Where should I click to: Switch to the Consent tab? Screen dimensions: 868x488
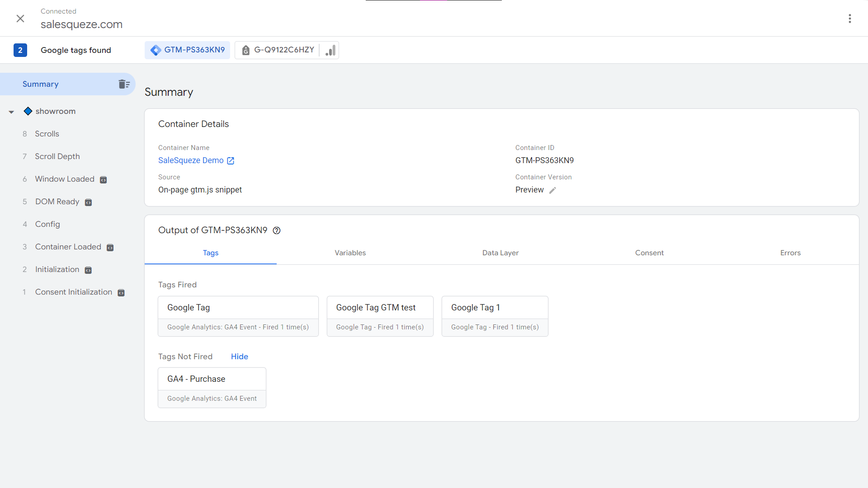pyautogui.click(x=649, y=253)
